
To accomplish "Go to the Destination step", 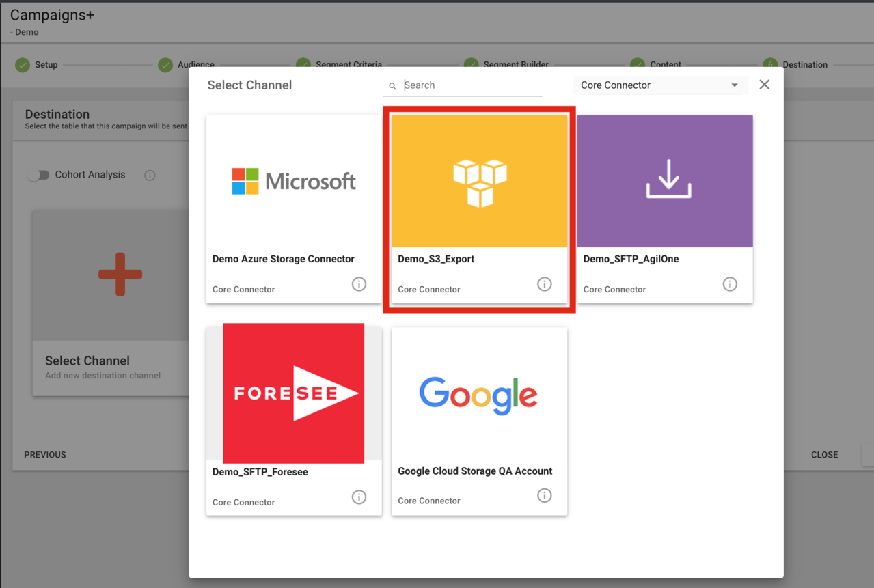I will tap(796, 65).
